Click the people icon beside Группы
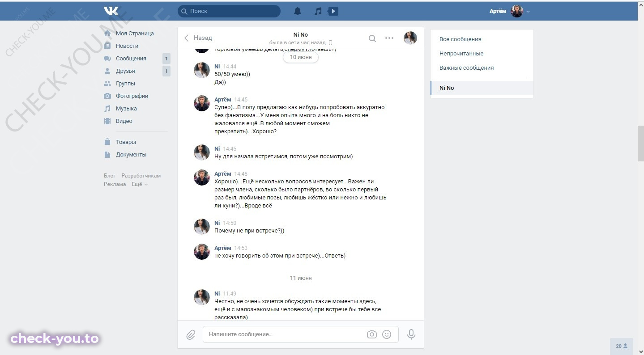644x355 pixels. [107, 84]
